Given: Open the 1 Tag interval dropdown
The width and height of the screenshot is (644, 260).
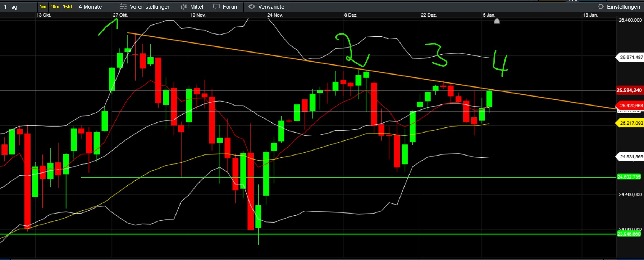Looking at the screenshot, I should [11, 6].
